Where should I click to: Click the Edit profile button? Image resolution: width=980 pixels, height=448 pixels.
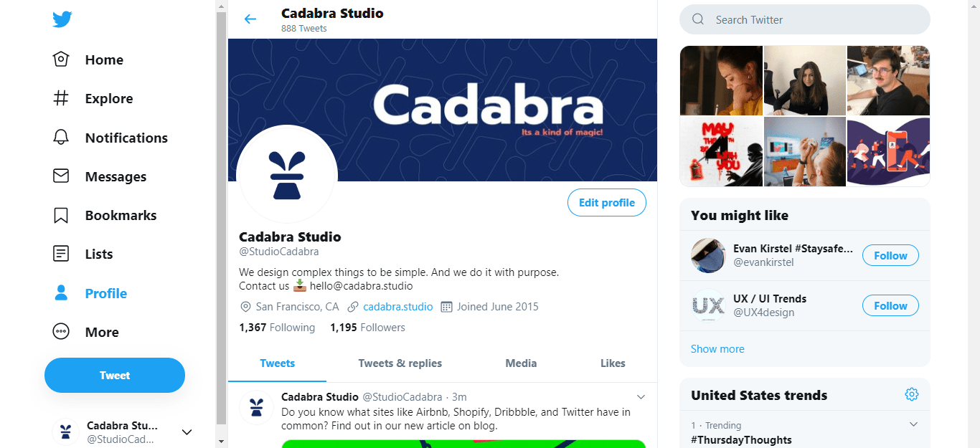tap(607, 203)
